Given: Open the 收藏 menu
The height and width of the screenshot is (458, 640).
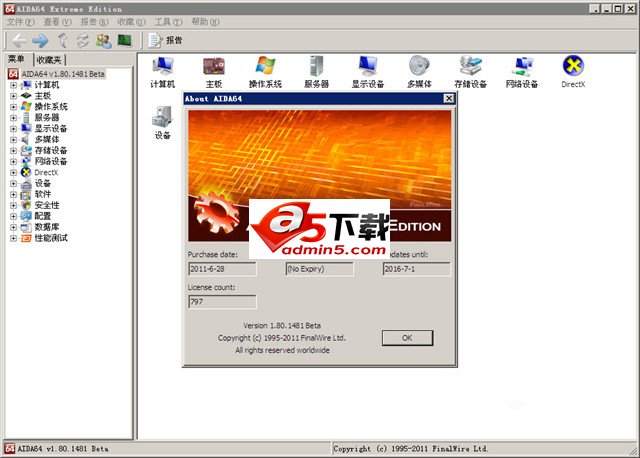Looking at the screenshot, I should coord(131,22).
